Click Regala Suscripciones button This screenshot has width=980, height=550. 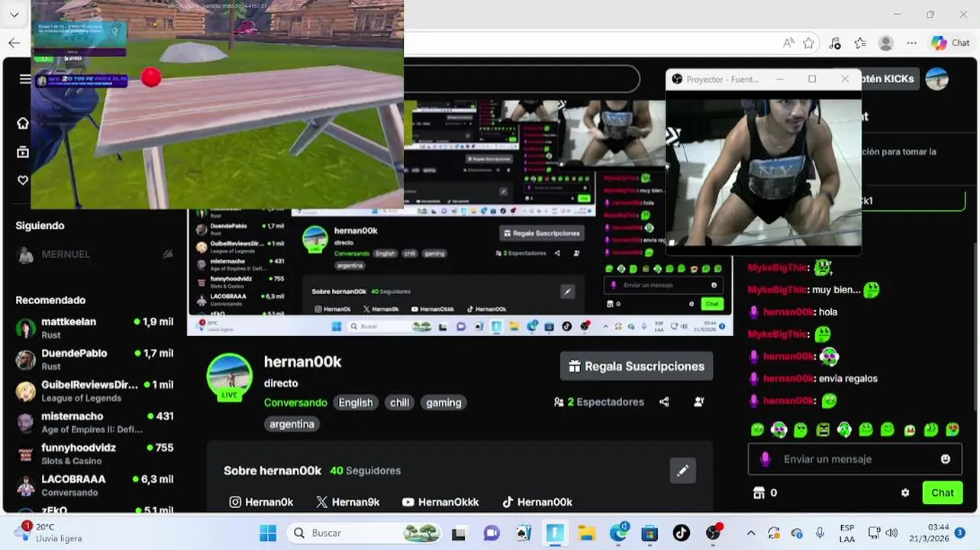(637, 367)
